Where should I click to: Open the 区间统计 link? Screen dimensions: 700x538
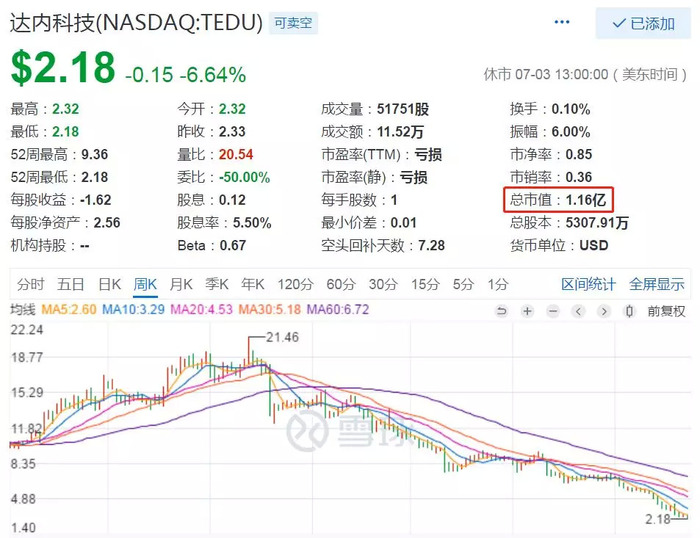[x=588, y=284]
